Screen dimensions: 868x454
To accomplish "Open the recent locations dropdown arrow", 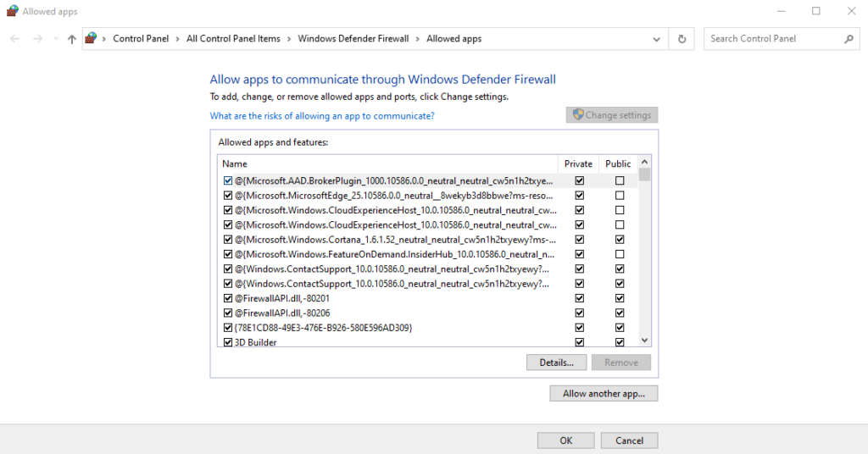I will (56, 39).
